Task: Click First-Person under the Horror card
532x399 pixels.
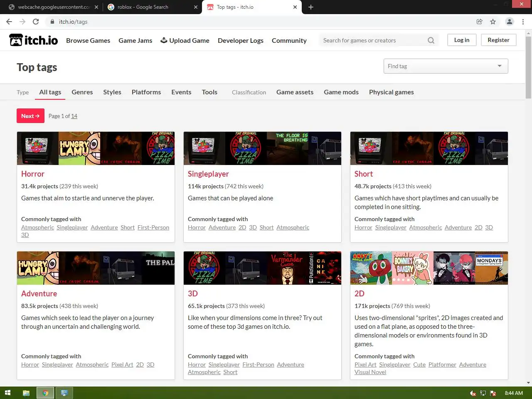Action: pos(153,227)
